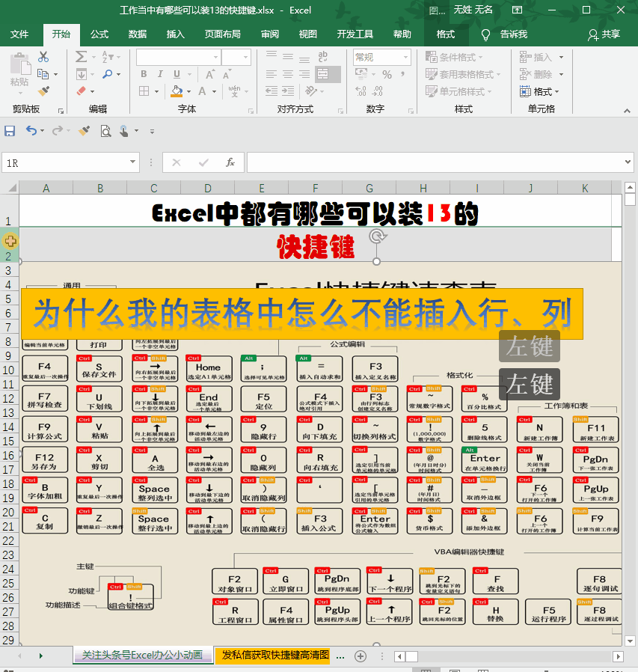
Task: Toggle Top Align vertical alignment
Action: [x=272, y=55]
